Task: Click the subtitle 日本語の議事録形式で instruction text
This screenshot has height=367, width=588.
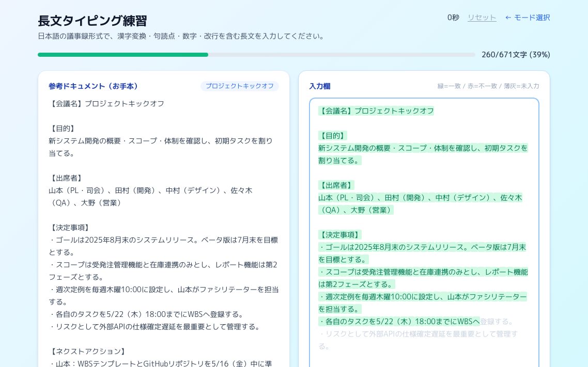Action: click(x=182, y=36)
